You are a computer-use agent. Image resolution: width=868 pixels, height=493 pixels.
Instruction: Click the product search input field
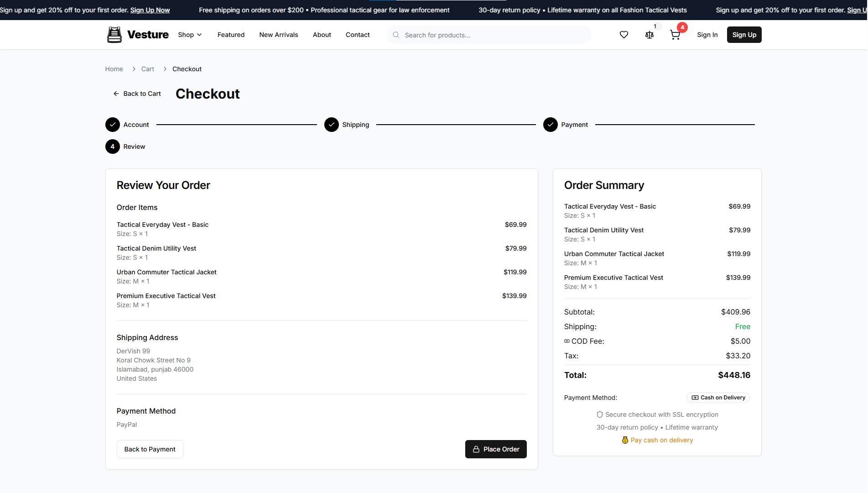[x=488, y=35]
